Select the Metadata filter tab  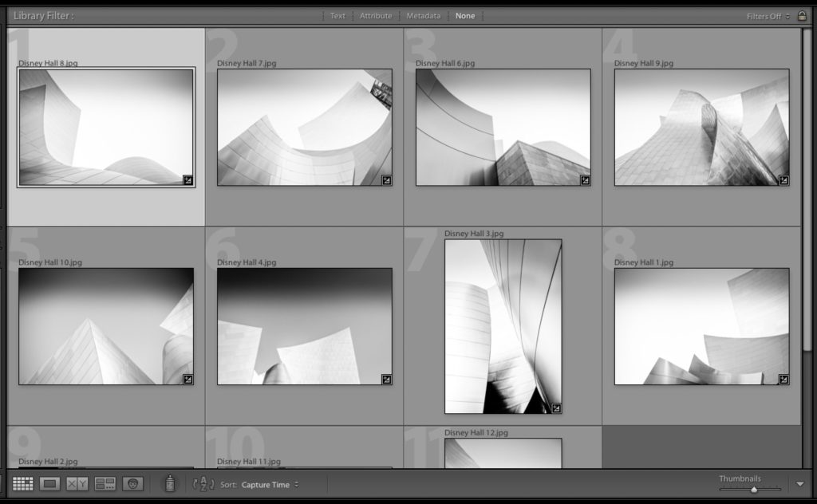pyautogui.click(x=423, y=16)
